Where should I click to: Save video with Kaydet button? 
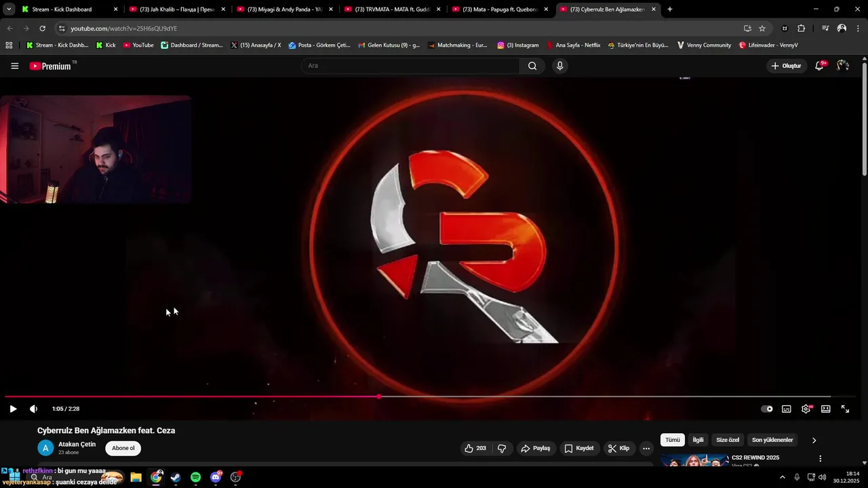pyautogui.click(x=578, y=448)
